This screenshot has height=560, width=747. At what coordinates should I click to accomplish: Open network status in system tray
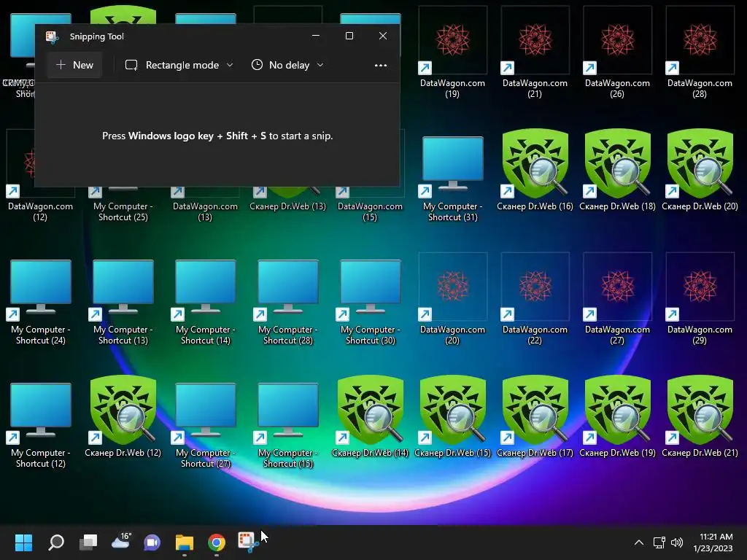click(x=659, y=542)
